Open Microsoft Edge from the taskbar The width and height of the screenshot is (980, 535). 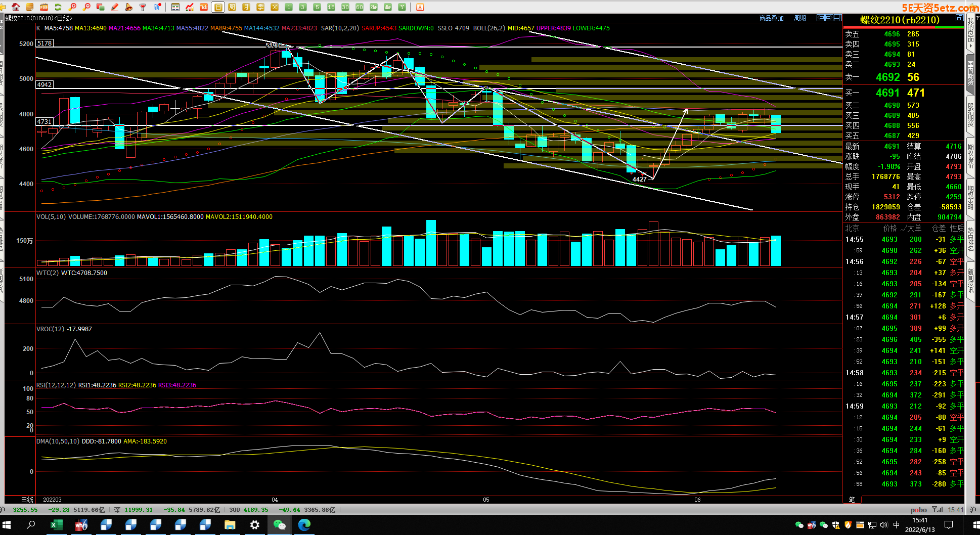(x=304, y=525)
